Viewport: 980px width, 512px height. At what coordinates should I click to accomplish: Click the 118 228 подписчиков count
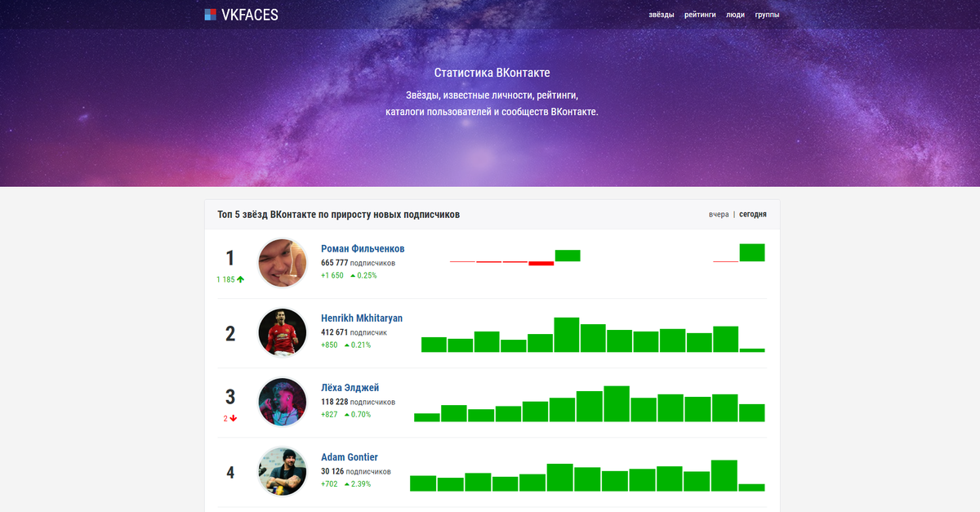click(358, 402)
